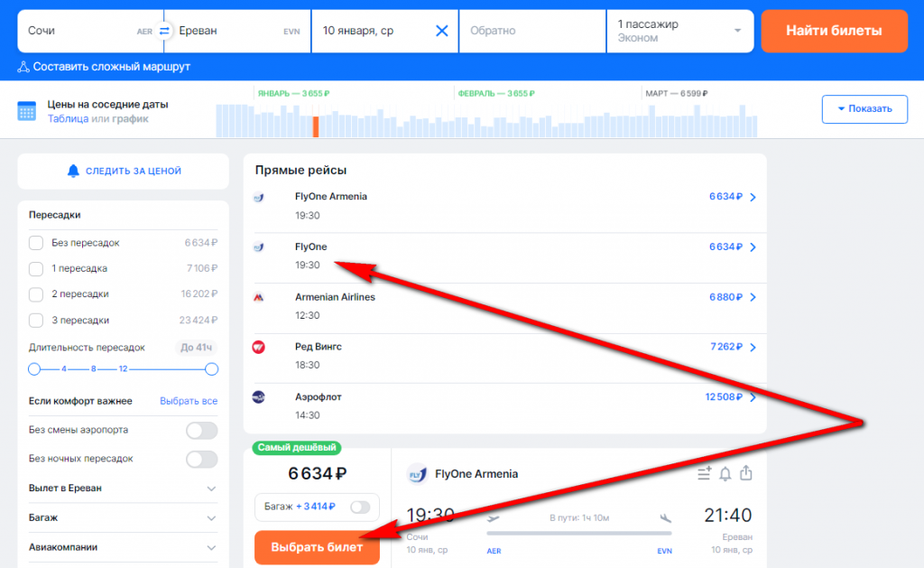
Task: Clear the departure date with X icon
Action: [441, 31]
